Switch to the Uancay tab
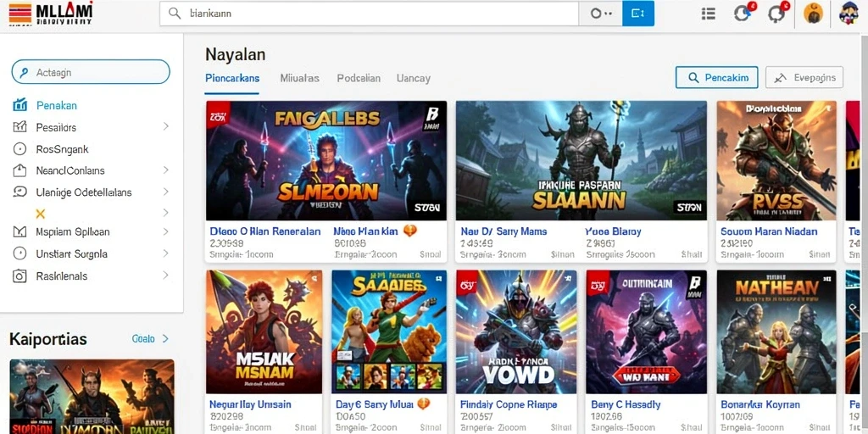The width and height of the screenshot is (868, 434). pyautogui.click(x=414, y=78)
